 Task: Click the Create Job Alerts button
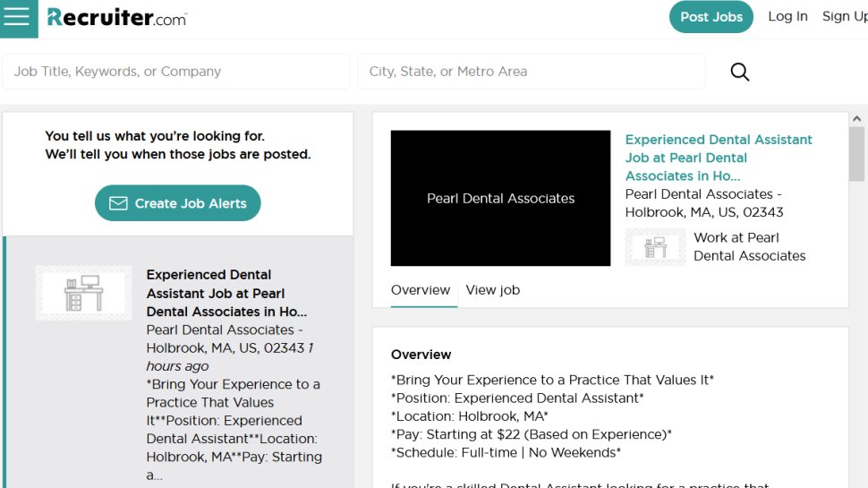(x=178, y=203)
